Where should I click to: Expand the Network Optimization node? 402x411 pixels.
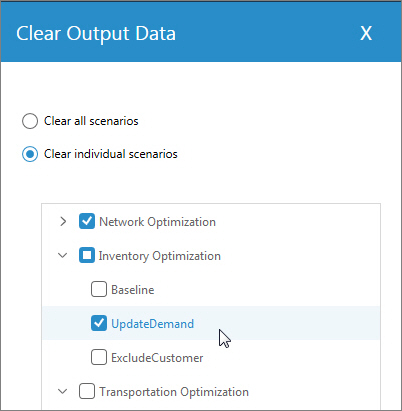tap(63, 222)
